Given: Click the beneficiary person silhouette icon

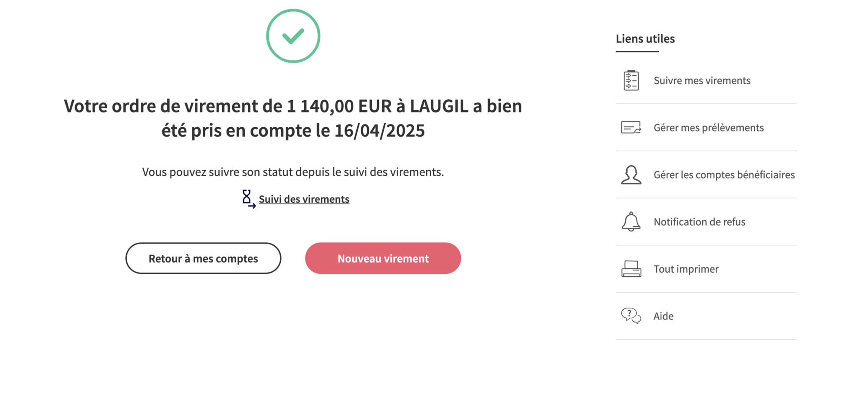Looking at the screenshot, I should pos(631,175).
